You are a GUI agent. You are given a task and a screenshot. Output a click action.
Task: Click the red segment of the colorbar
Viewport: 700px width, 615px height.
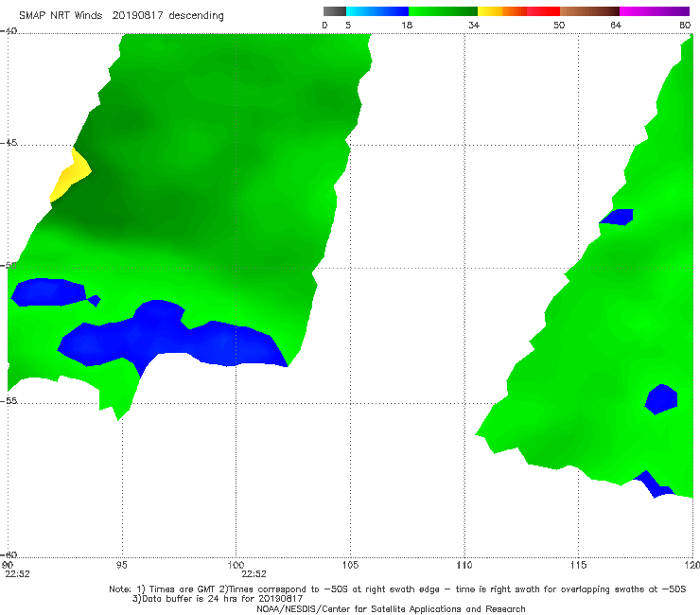[x=543, y=11]
